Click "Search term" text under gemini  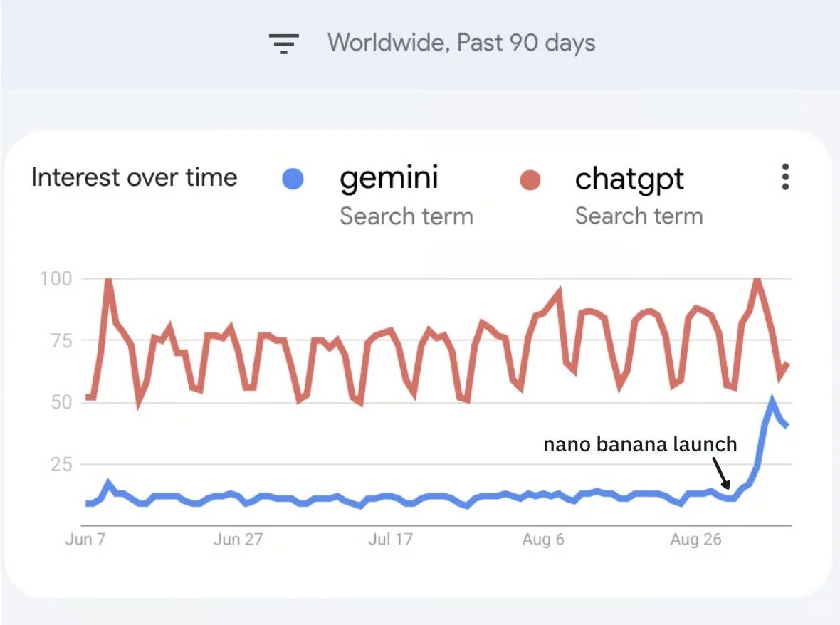click(x=406, y=216)
